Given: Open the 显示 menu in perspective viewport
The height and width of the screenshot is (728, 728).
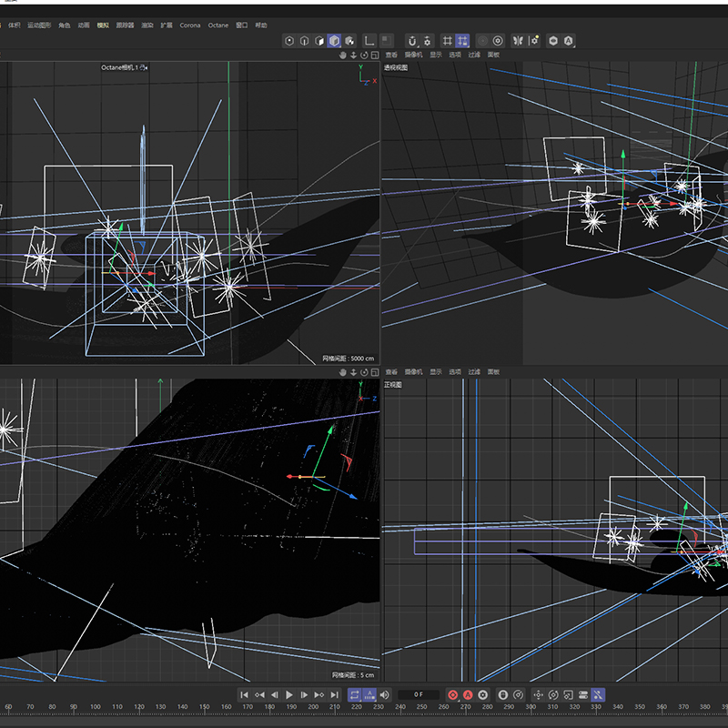Looking at the screenshot, I should coord(436,55).
